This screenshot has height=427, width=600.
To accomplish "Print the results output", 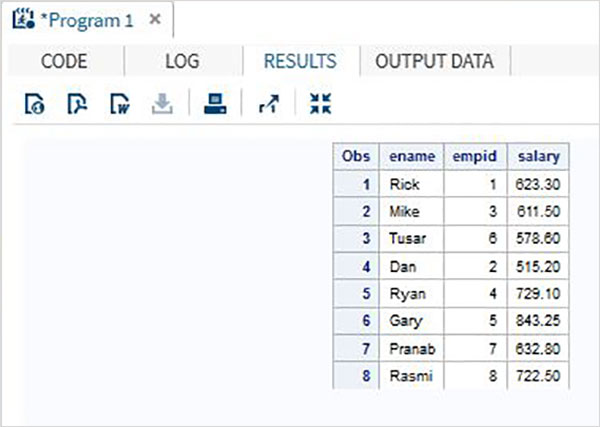I will tap(215, 104).
